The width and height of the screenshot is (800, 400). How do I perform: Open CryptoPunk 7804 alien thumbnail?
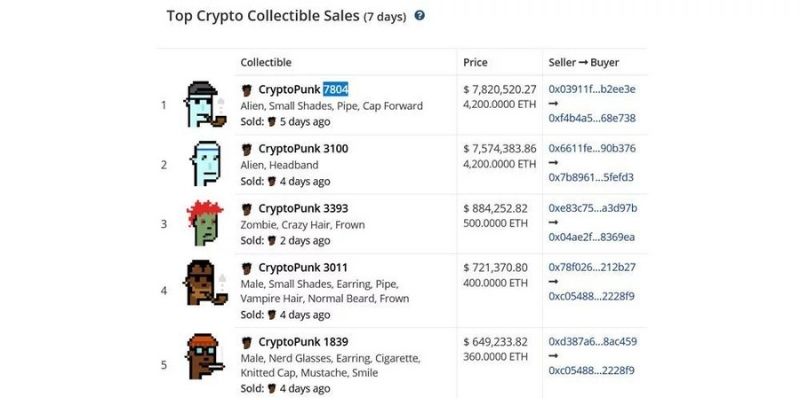click(x=208, y=105)
